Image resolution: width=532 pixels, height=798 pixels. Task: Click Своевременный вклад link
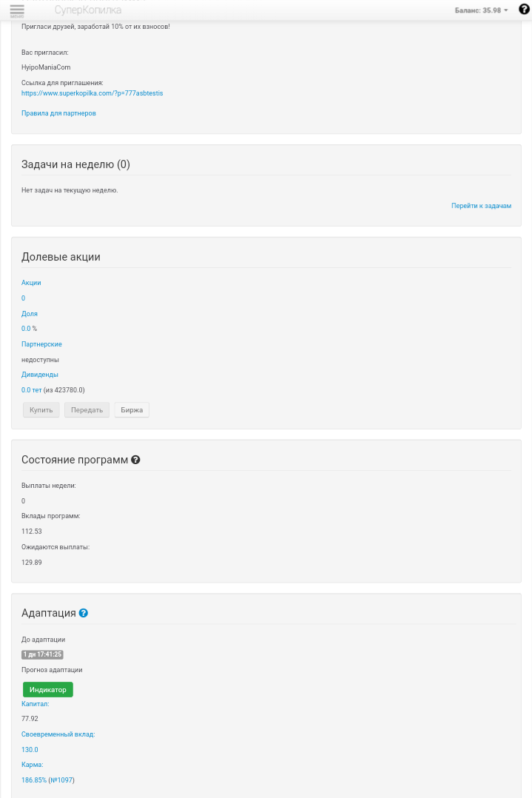[58, 734]
